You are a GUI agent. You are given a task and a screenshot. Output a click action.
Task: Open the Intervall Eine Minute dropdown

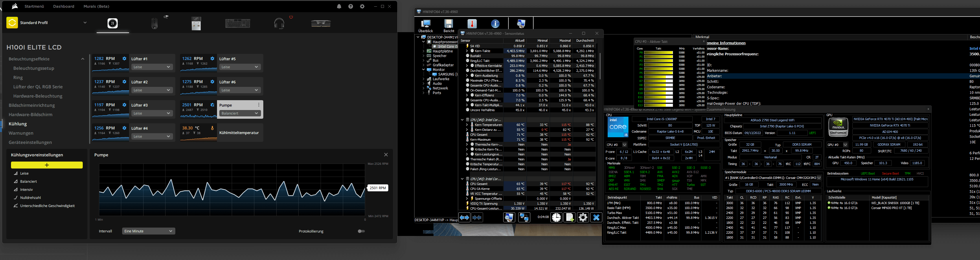pyautogui.click(x=148, y=231)
